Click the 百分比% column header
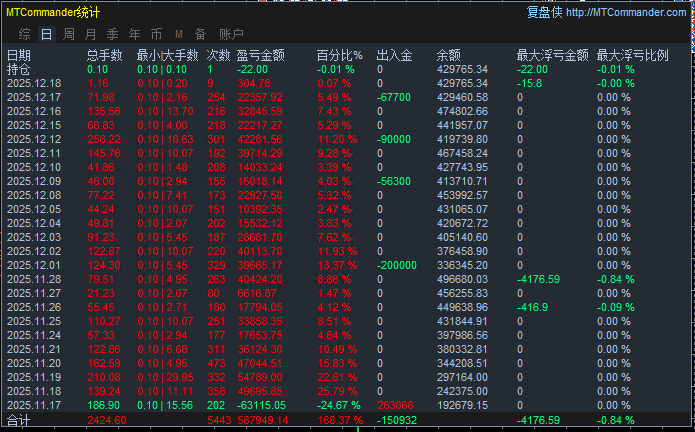The height and width of the screenshot is (432, 695). 340,55
